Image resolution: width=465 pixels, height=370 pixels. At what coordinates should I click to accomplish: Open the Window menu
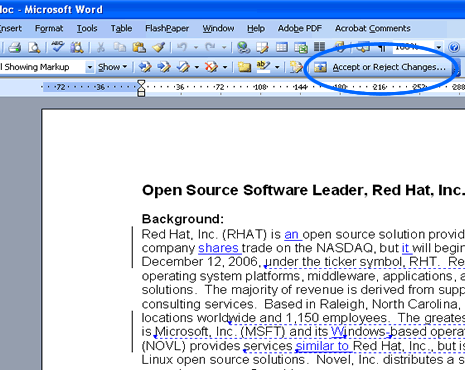[x=218, y=29]
